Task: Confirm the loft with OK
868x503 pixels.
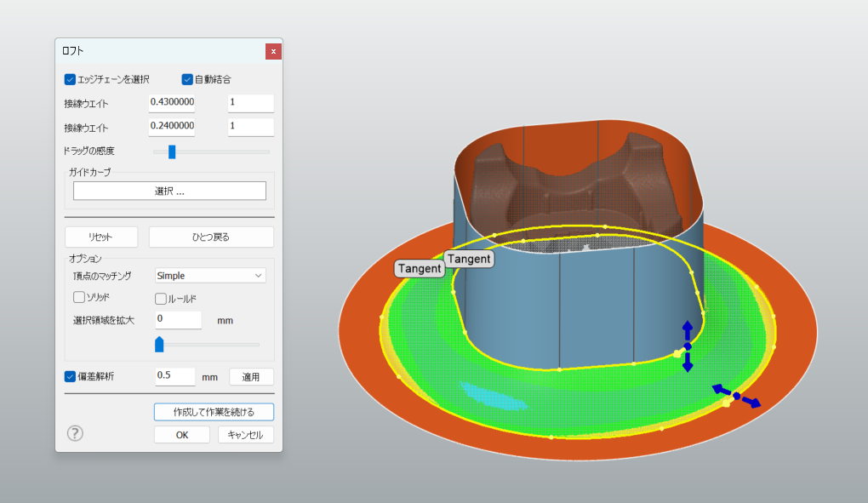Action: (x=181, y=435)
